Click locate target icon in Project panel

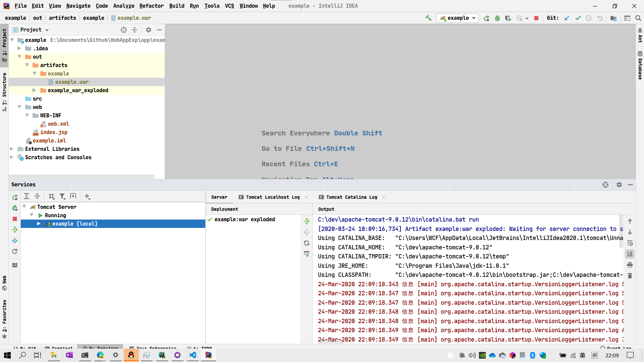coord(124,30)
